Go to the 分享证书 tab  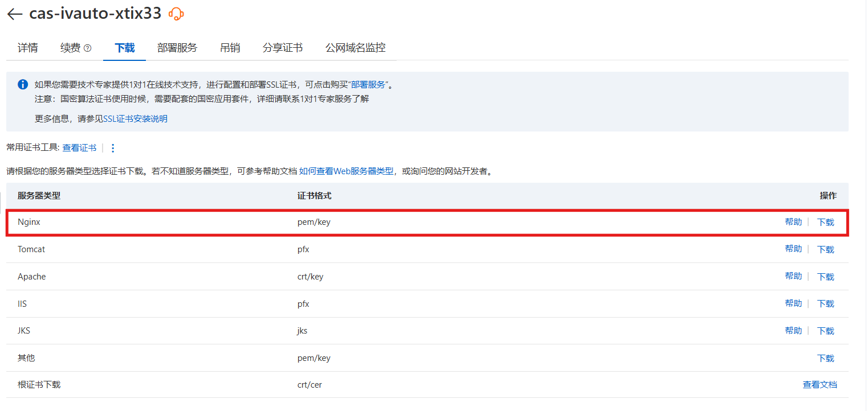[282, 48]
